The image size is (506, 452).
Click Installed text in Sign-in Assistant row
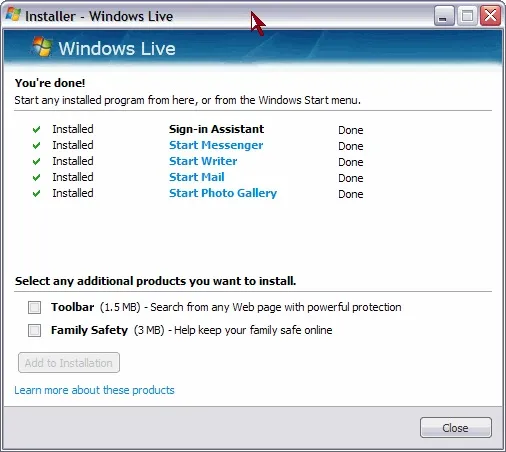73,129
